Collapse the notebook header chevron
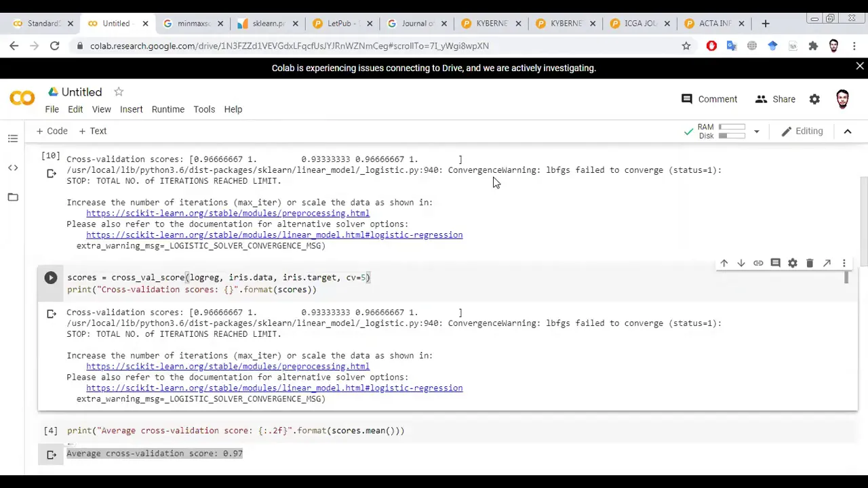 (847, 131)
